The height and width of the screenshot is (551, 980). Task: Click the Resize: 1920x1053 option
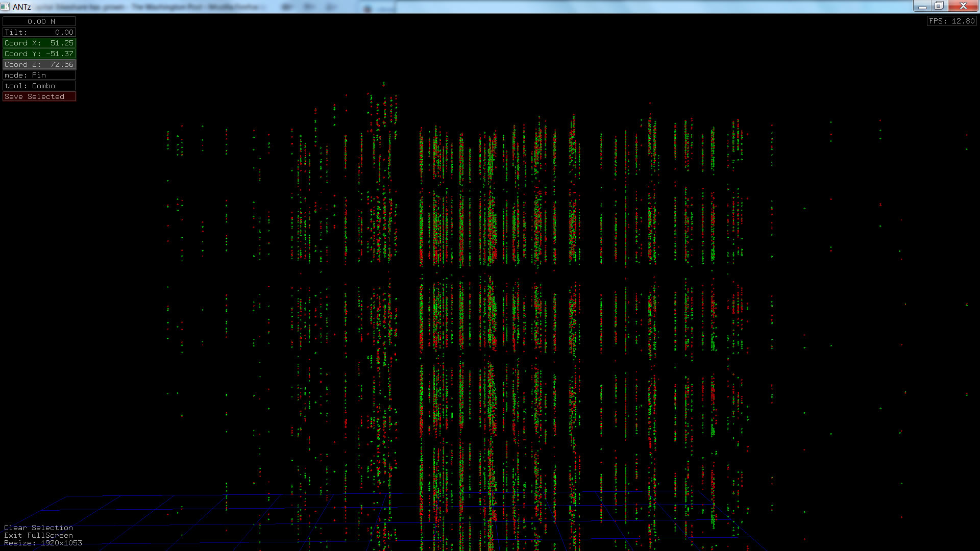tap(43, 543)
